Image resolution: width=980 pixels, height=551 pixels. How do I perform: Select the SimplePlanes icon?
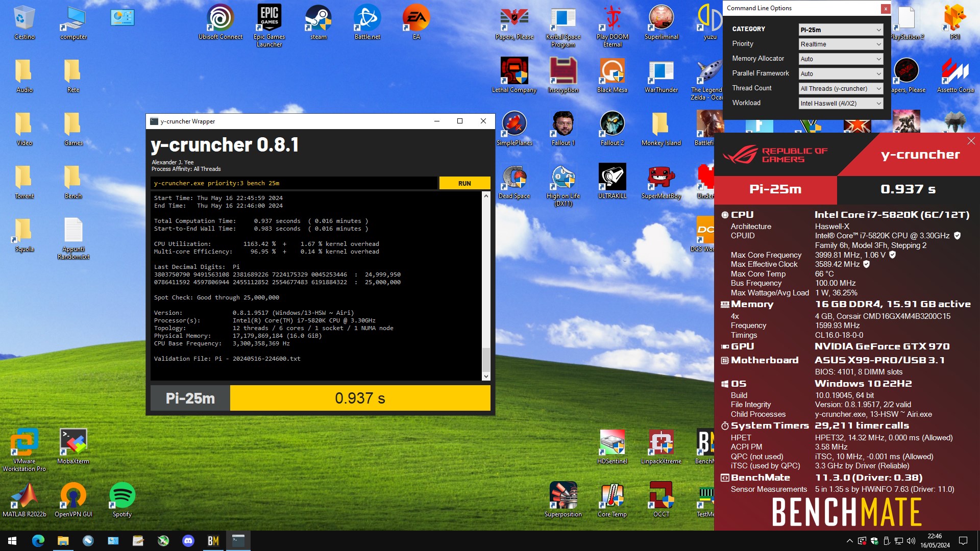pyautogui.click(x=514, y=129)
